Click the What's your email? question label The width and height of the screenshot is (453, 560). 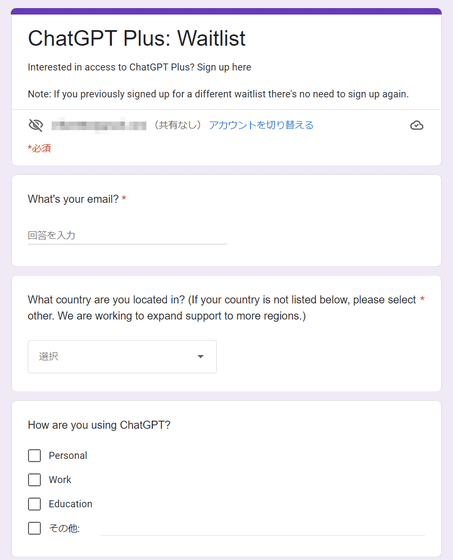[x=73, y=199]
